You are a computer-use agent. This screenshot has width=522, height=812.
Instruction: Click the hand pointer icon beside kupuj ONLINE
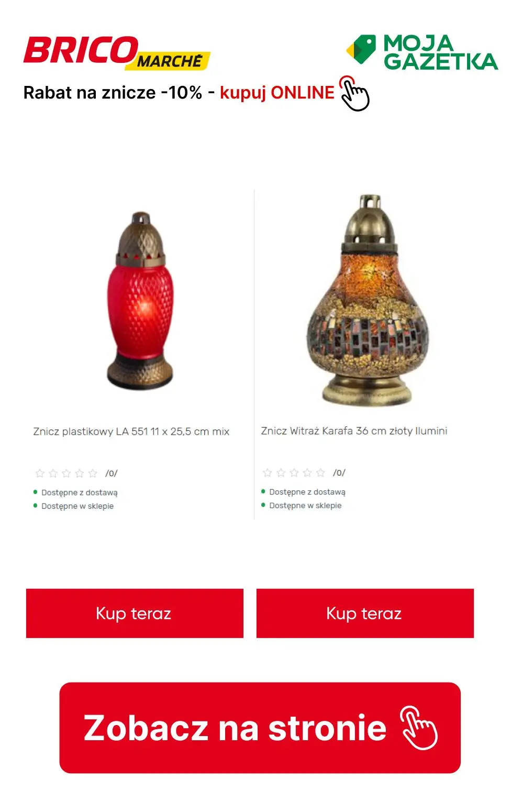pyautogui.click(x=354, y=93)
